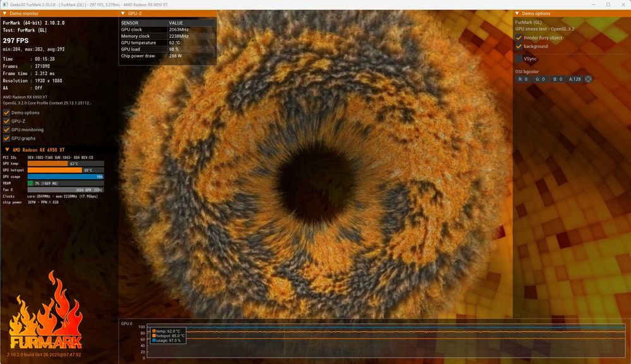Click the 297 FPS readout
This screenshot has width=631, height=364.
pyautogui.click(x=16, y=40)
